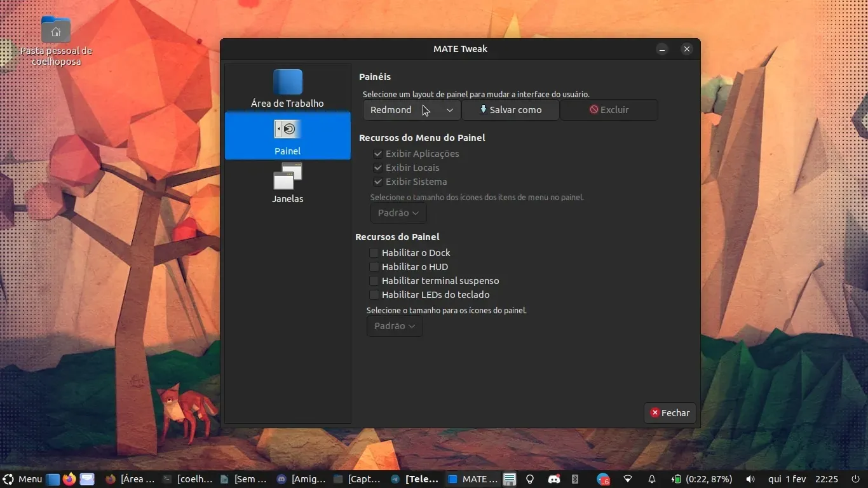Open the Wi-Fi network indicator
This screenshot has width=868, height=488.
[628, 479]
